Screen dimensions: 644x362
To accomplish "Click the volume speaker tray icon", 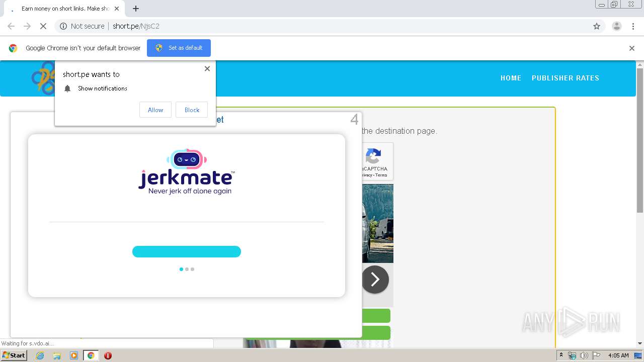I will coord(584,355).
